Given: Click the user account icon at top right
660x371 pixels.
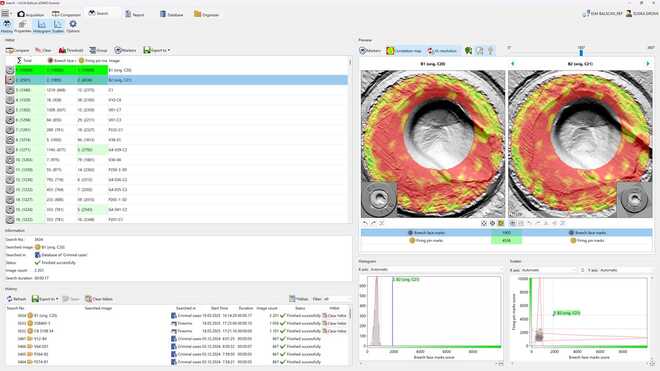Looking at the screenshot, I should (x=628, y=13).
